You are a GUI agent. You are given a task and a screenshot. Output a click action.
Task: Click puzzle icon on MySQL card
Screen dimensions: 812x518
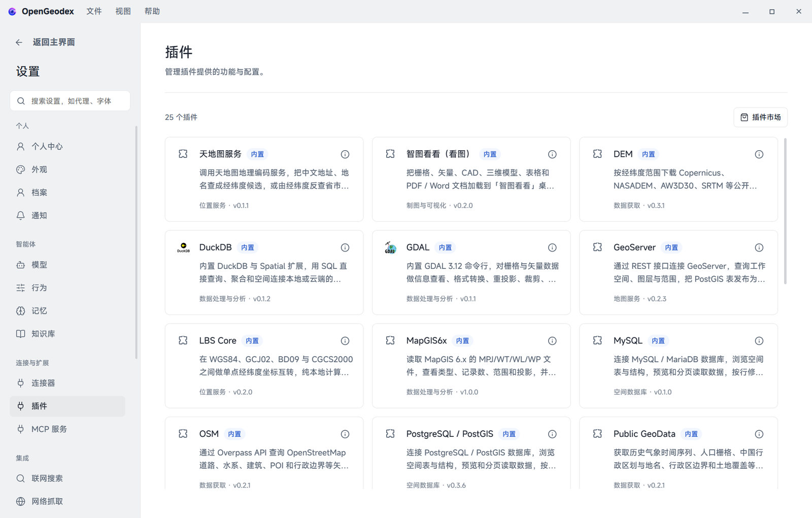pyautogui.click(x=597, y=340)
